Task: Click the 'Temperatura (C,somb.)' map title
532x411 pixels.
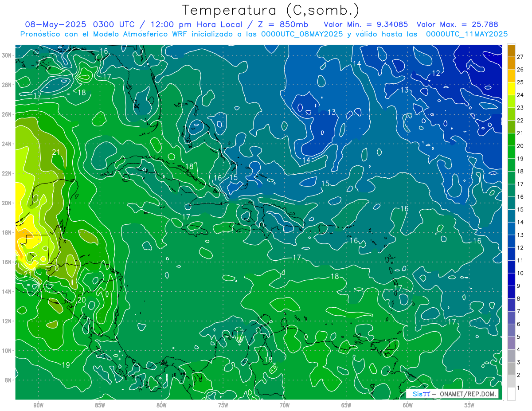Action: pyautogui.click(x=270, y=10)
